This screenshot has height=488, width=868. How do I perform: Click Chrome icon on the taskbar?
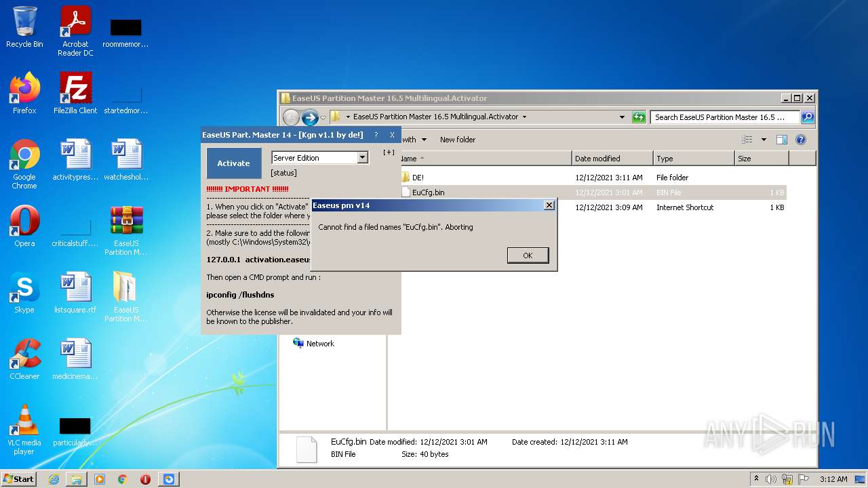[x=123, y=479]
